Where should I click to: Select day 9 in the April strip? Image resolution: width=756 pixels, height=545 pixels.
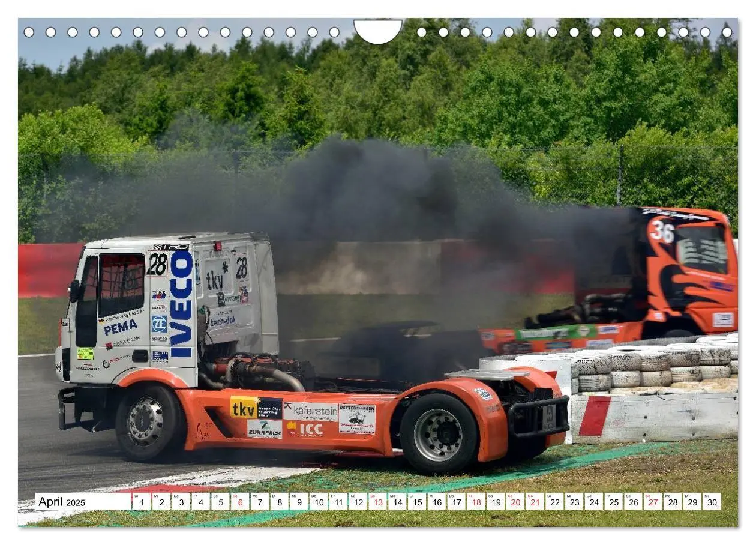coord(299,502)
